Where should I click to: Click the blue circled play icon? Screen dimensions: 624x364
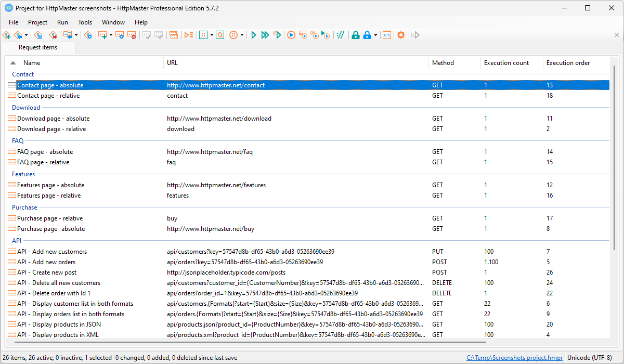click(x=291, y=35)
